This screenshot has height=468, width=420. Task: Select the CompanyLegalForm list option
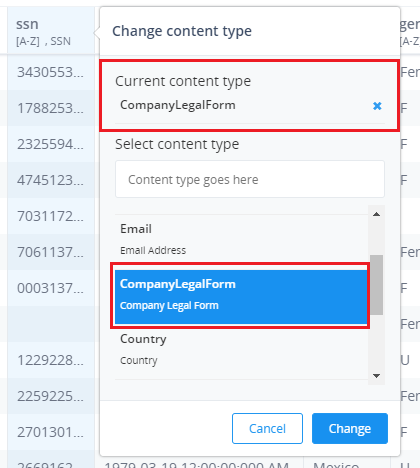click(x=241, y=294)
